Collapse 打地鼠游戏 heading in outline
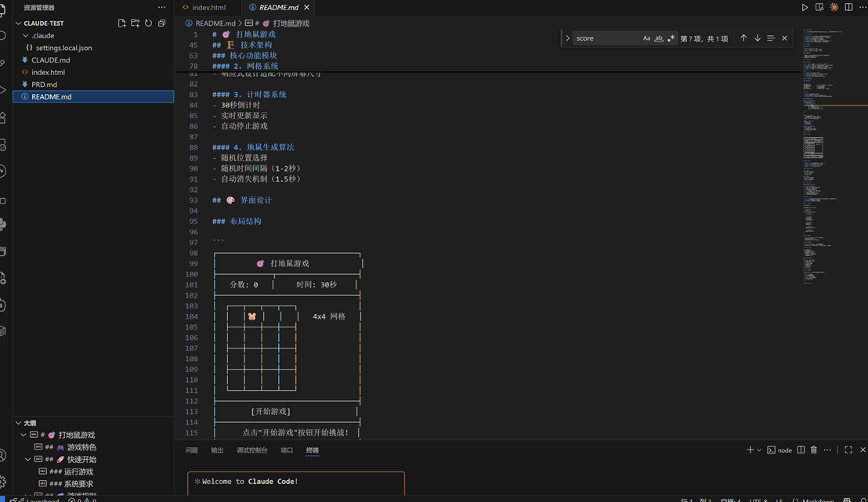 coord(24,435)
